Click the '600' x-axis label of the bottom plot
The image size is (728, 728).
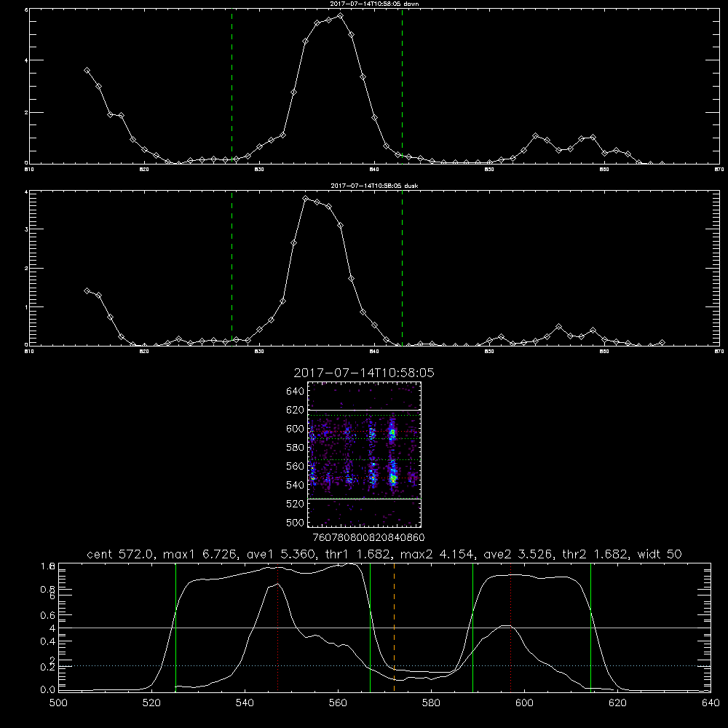[x=525, y=703]
